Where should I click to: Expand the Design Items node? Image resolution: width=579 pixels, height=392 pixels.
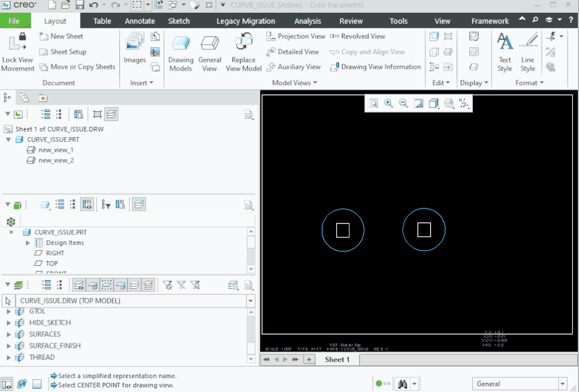pyautogui.click(x=28, y=243)
